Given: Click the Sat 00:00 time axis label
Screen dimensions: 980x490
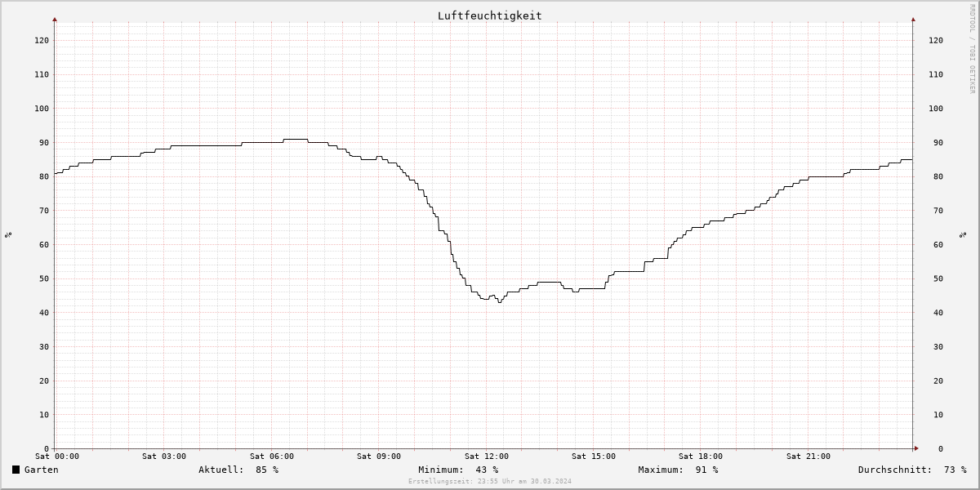Looking at the screenshot, I should [57, 457].
